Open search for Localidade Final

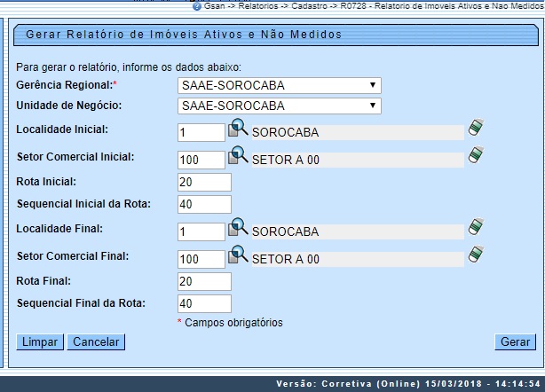tap(238, 227)
